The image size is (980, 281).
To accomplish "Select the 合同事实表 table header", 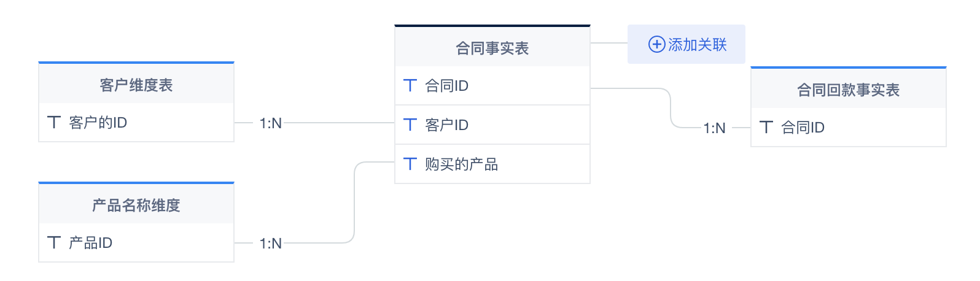I will tap(492, 48).
